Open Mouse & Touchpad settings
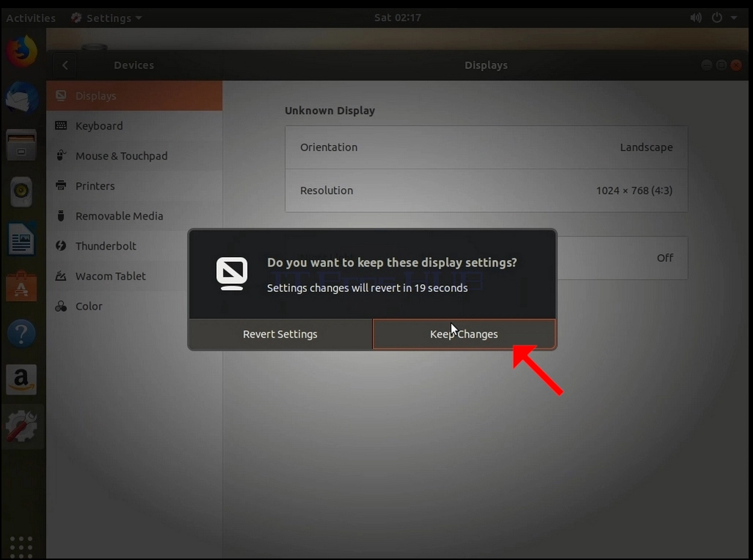This screenshot has height=560, width=753. [135, 156]
